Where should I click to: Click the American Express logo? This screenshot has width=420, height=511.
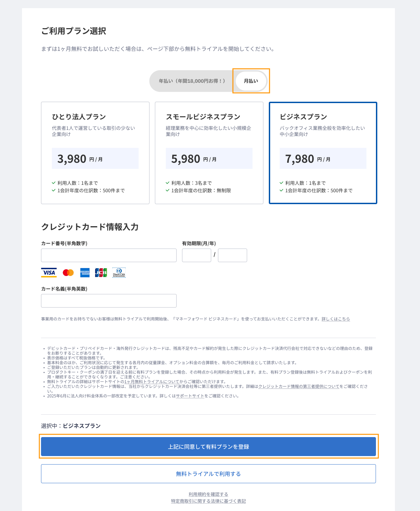tap(85, 273)
